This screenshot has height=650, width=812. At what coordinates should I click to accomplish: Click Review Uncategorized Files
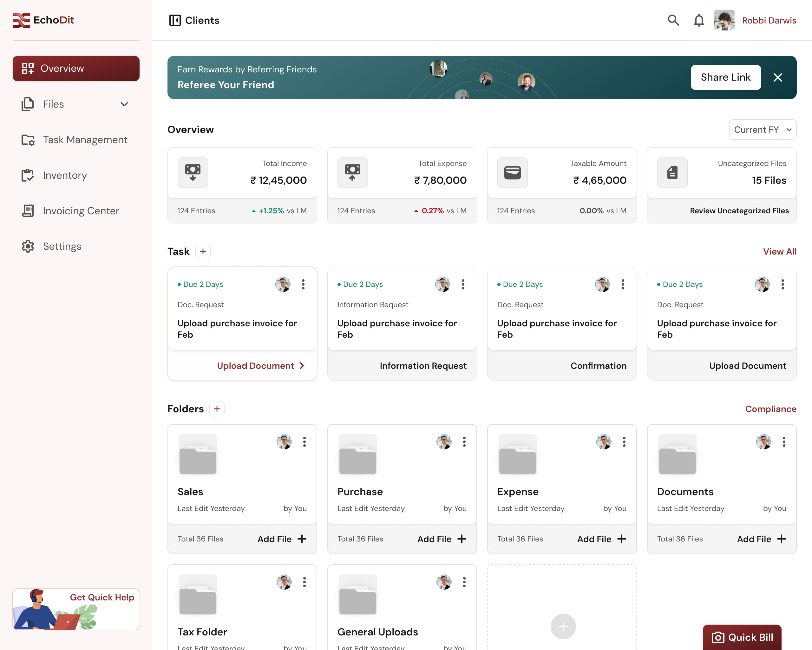(x=740, y=211)
